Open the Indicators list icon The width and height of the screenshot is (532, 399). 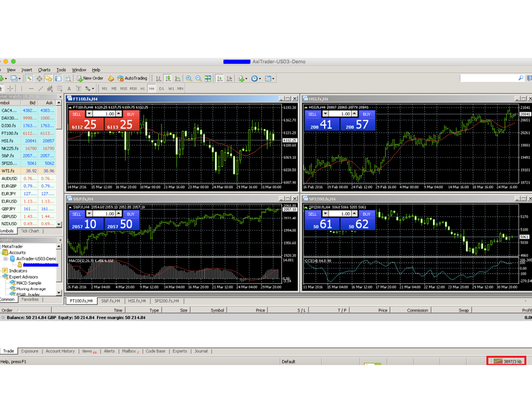coord(241,78)
